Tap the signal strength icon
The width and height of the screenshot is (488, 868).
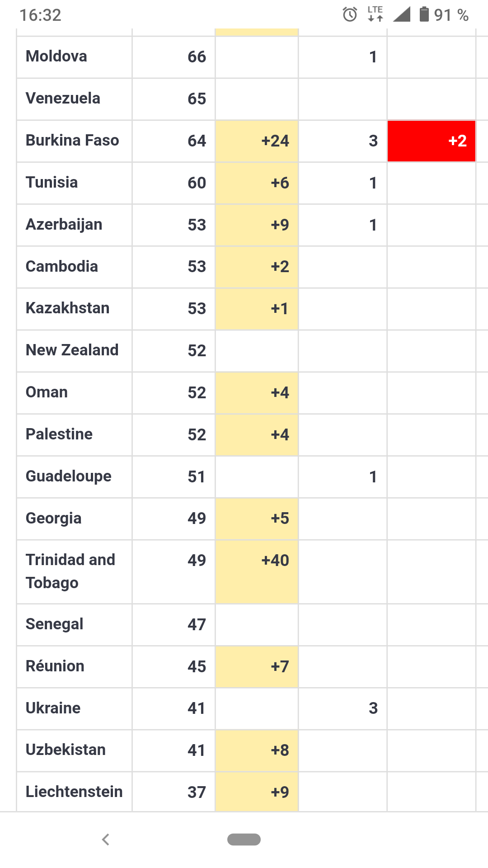[401, 14]
